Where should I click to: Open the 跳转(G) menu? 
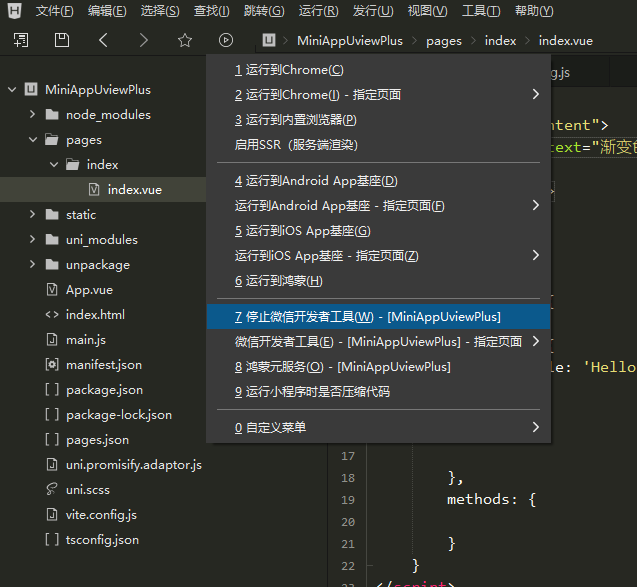point(264,11)
